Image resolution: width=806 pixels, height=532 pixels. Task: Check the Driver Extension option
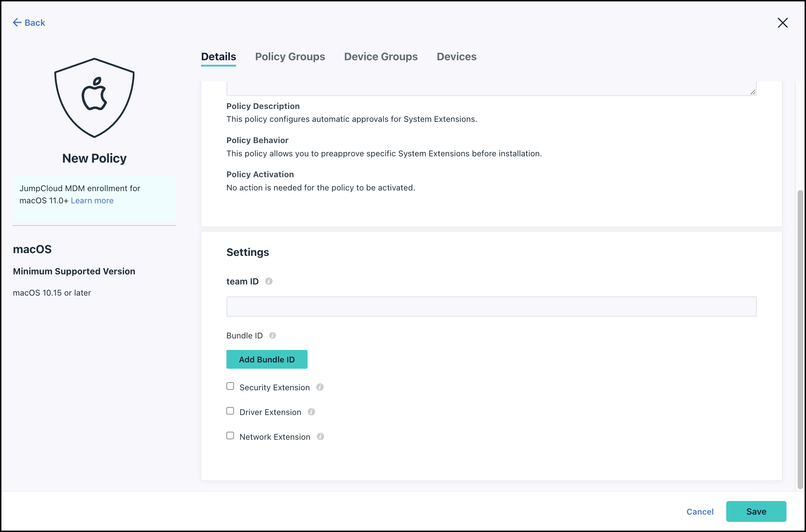(230, 411)
